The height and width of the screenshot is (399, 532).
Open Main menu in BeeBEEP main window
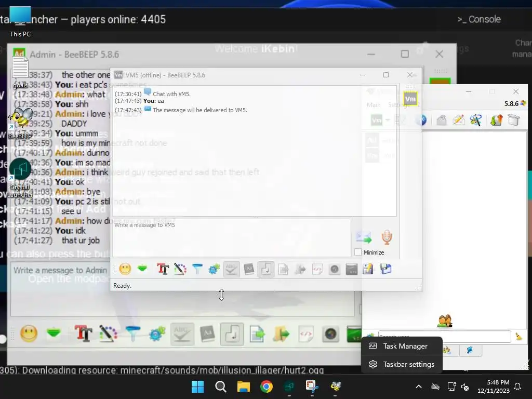pos(374,105)
